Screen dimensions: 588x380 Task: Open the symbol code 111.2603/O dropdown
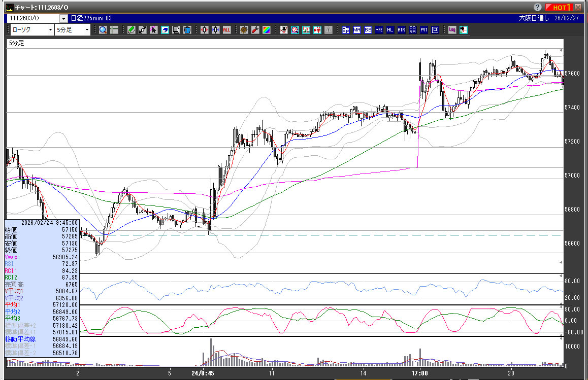click(x=63, y=18)
